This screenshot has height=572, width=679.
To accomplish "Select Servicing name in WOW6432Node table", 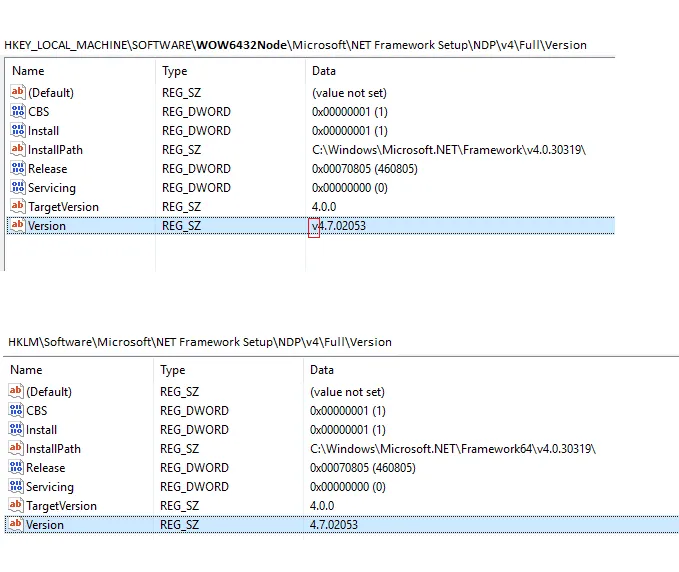I will [52, 188].
